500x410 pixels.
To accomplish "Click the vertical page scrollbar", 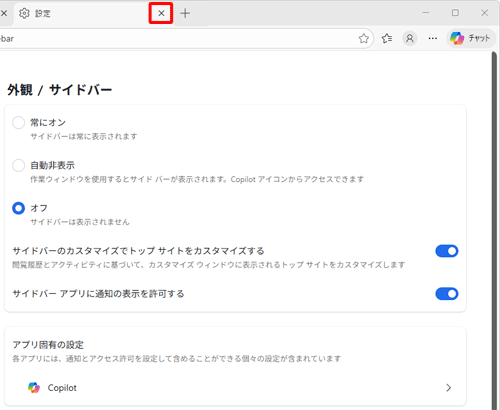I will pos(495,230).
